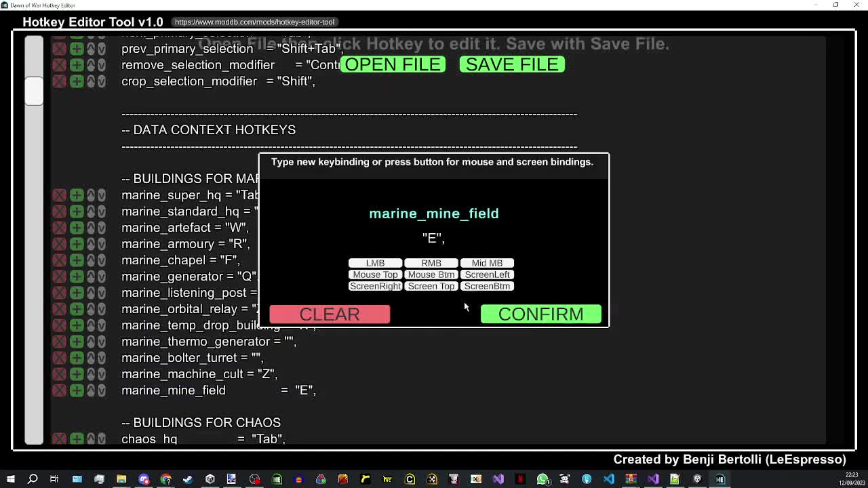868x488 pixels.
Task: Open WhatsApp from the taskbar
Action: [542, 479]
